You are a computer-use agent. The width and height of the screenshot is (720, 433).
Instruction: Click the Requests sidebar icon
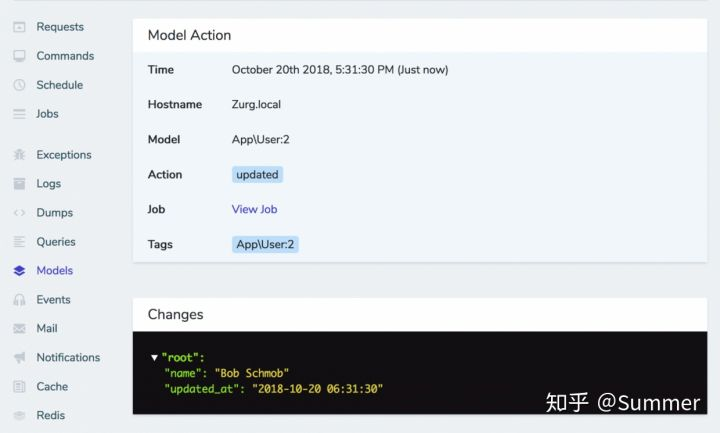(x=19, y=27)
